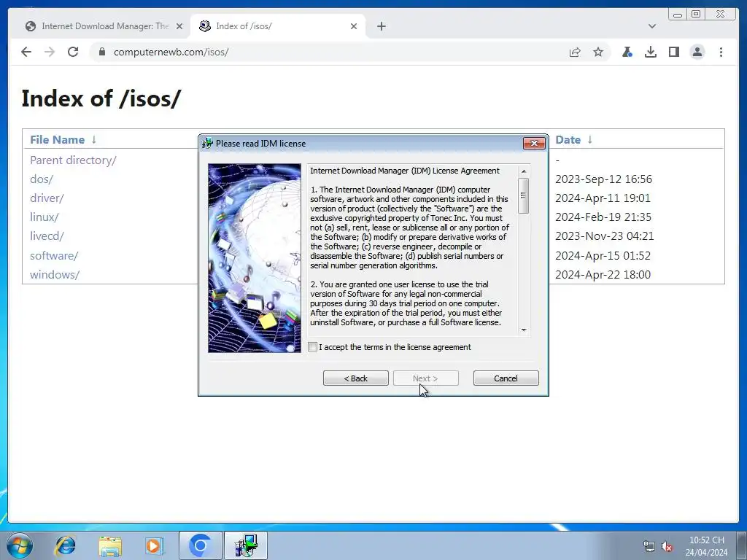Reload the current page
The width and height of the screenshot is (747, 560).
[x=73, y=52]
